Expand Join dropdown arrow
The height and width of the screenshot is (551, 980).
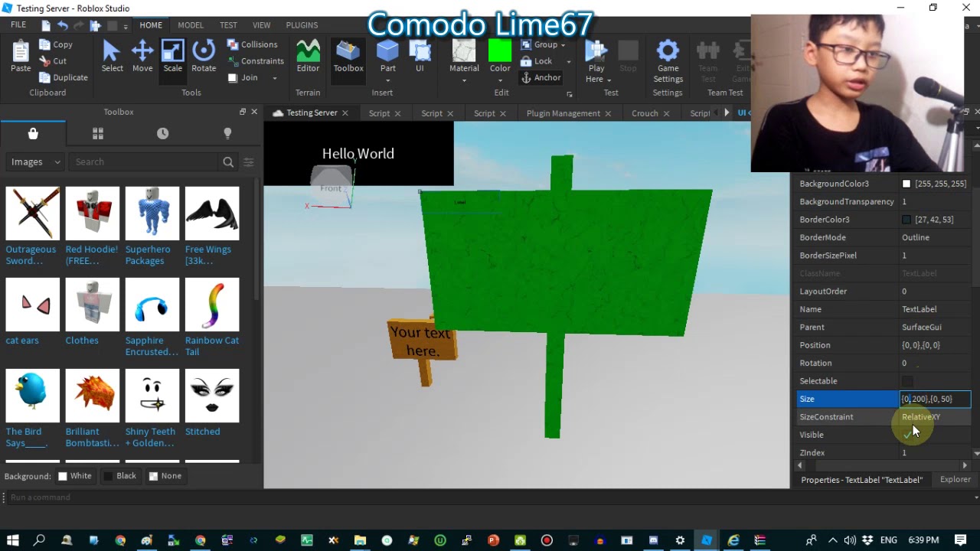pyautogui.click(x=275, y=78)
